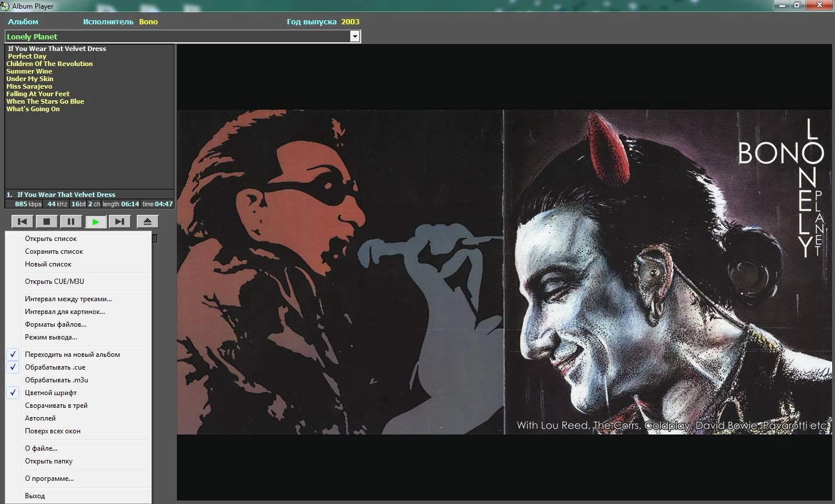Screen dimensions: 835x504
Task: Toggle Переходить на новый альбом option
Action: pyautogui.click(x=78, y=355)
